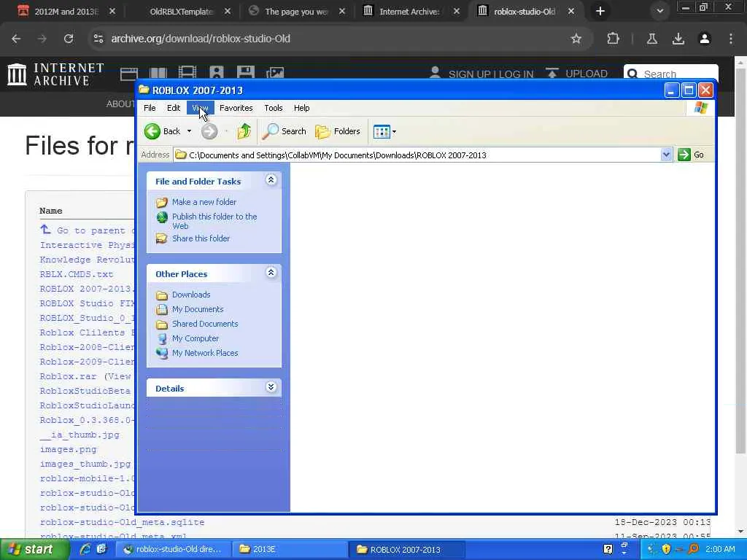This screenshot has width=747, height=560.
Task: Open the Back button history dropdown arrow
Action: pos(189,131)
